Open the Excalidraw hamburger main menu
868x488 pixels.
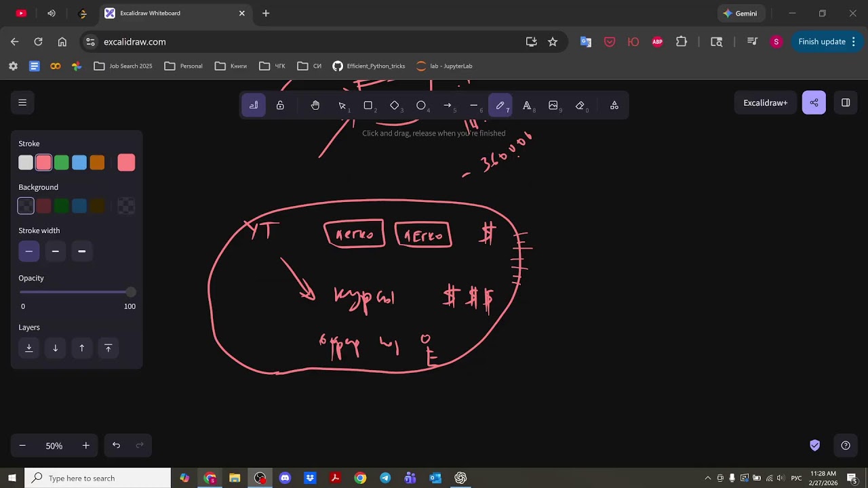coord(22,102)
